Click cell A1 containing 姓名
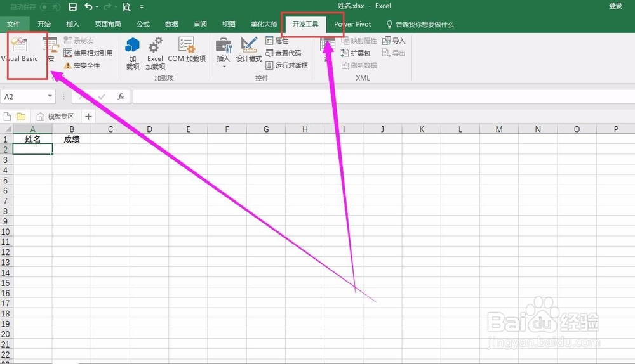 point(32,139)
